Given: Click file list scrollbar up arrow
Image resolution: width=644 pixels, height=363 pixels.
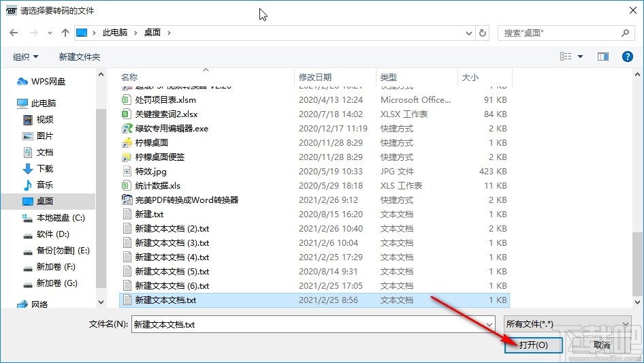Looking at the screenshot, I should coord(637,75).
